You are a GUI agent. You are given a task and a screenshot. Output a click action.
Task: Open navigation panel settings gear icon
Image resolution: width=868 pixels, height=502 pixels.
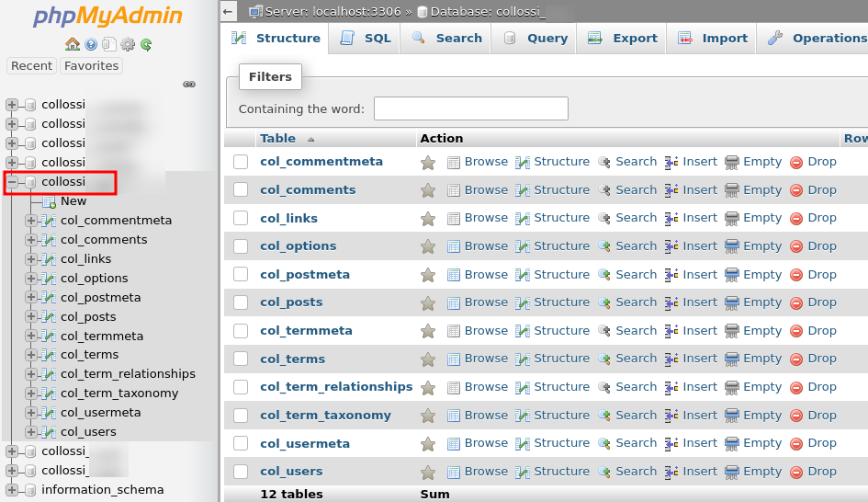(x=128, y=44)
